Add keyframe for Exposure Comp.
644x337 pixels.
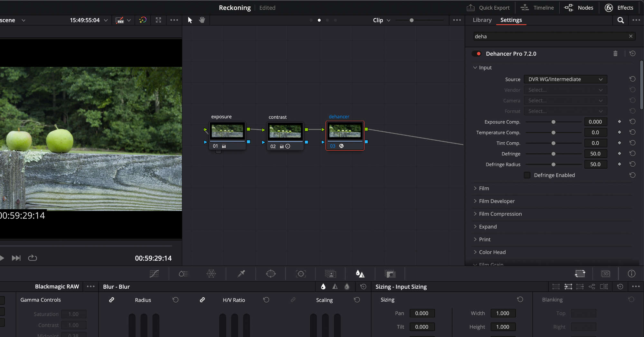[x=619, y=122]
